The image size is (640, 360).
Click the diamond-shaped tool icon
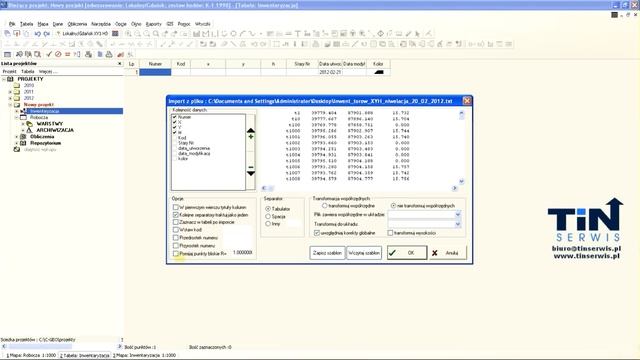pyautogui.click(x=380, y=34)
